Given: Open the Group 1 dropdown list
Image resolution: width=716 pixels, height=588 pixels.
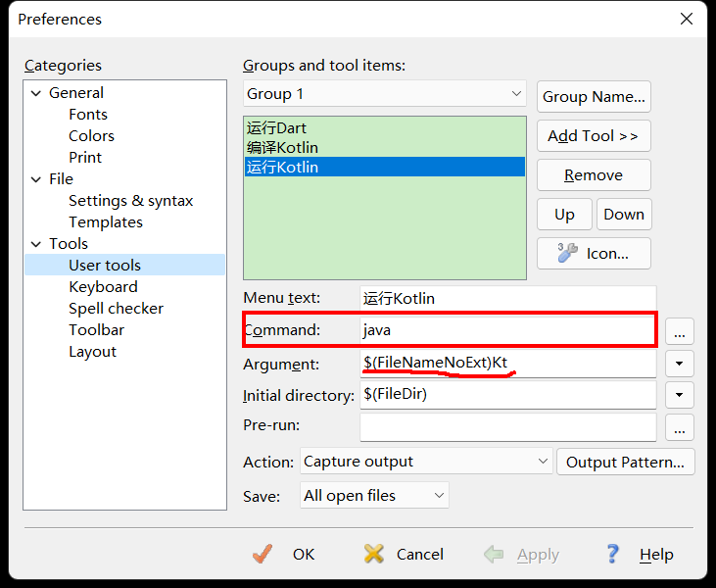Looking at the screenshot, I should (x=517, y=94).
